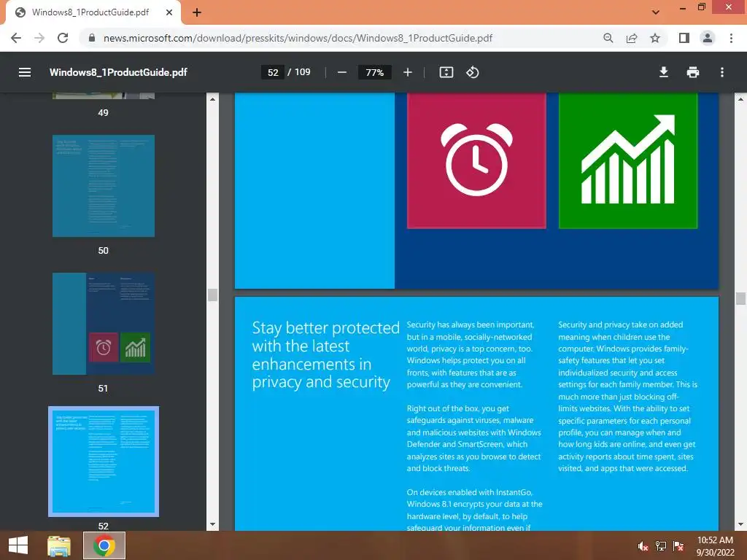Click the Fit to page icon
Viewport: 747px width, 560px height.
pos(446,72)
